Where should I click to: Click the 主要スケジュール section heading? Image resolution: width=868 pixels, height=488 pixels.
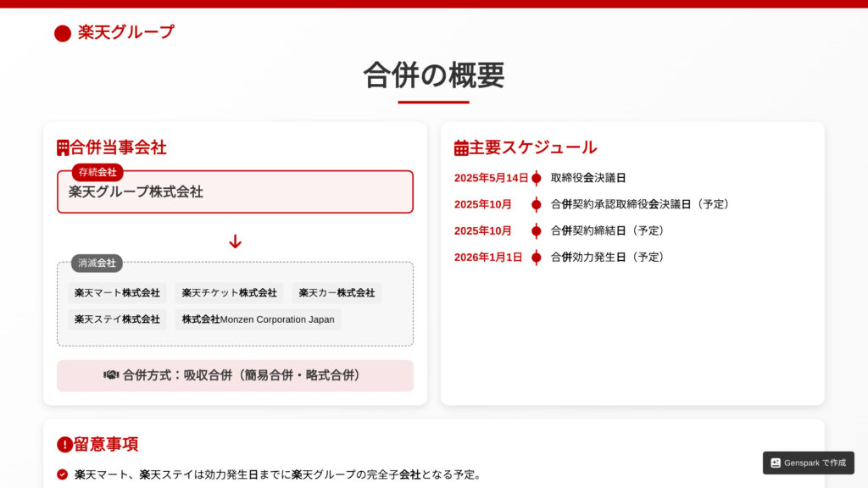tap(533, 147)
